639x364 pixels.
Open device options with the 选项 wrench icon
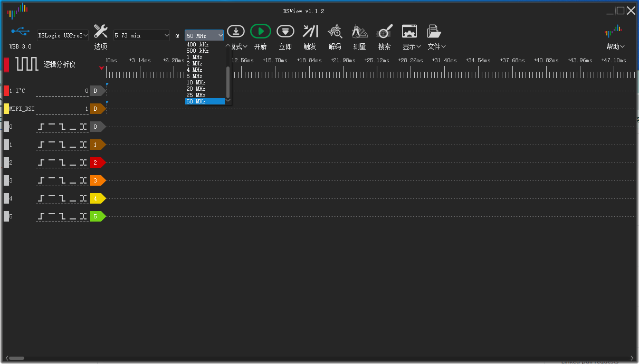click(100, 31)
